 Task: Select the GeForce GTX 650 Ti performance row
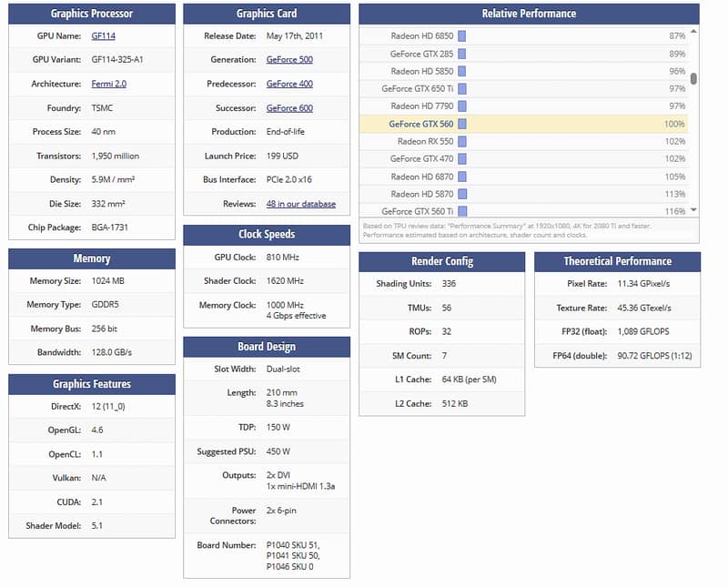(x=524, y=88)
